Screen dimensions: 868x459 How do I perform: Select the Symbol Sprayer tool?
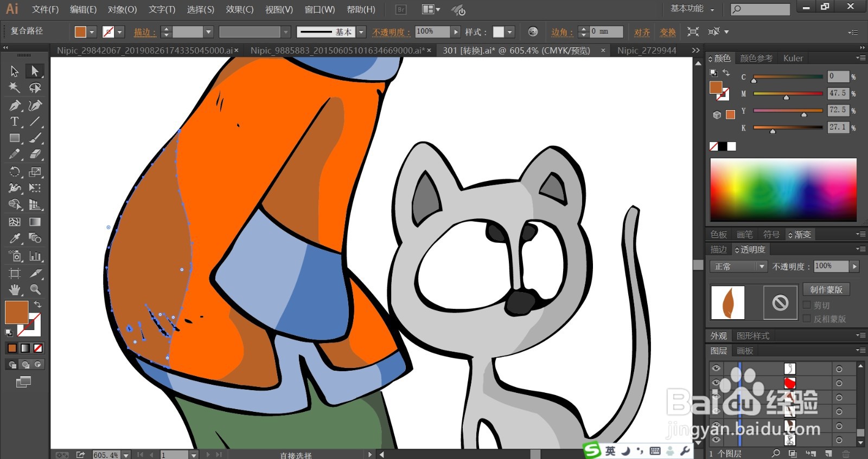[x=15, y=256]
